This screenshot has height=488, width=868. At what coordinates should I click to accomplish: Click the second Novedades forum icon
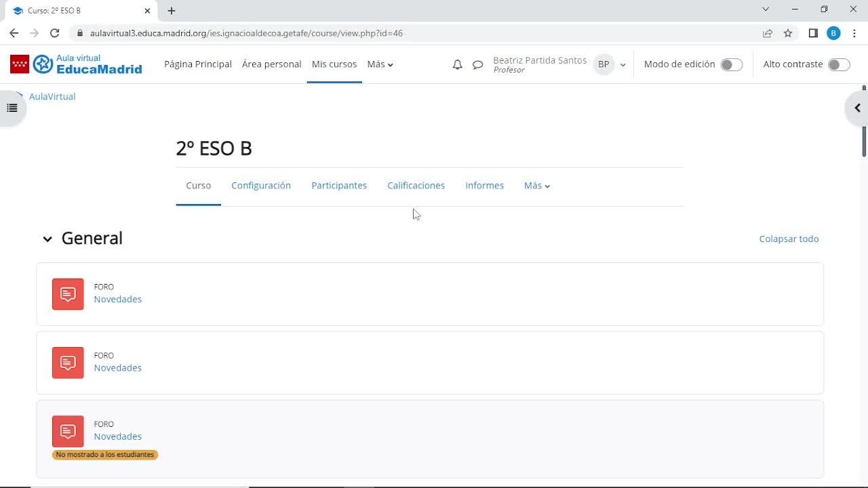(68, 363)
